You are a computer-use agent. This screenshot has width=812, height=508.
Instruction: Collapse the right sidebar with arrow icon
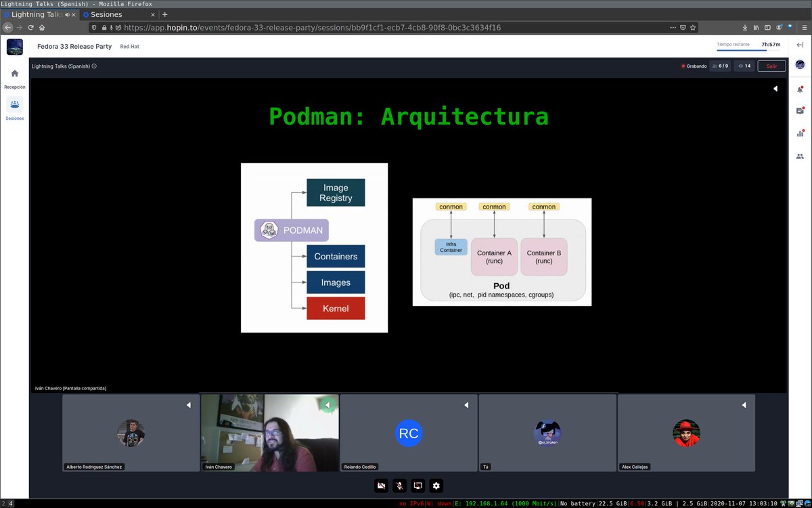click(x=800, y=45)
